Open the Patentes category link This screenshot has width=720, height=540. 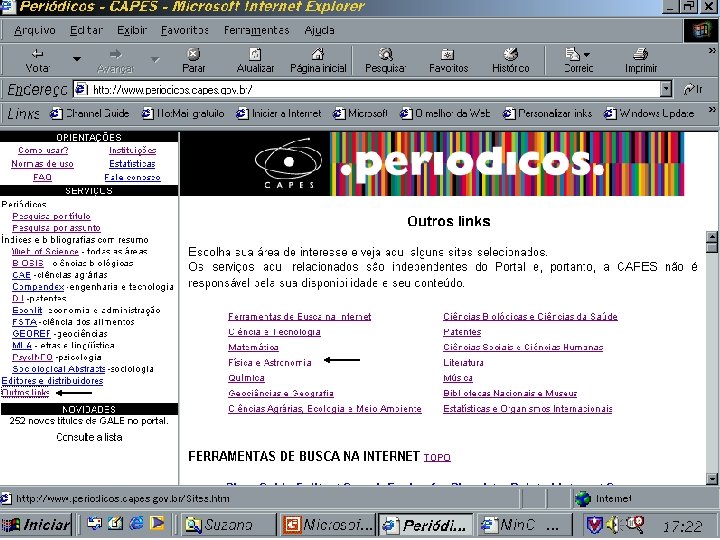462,332
